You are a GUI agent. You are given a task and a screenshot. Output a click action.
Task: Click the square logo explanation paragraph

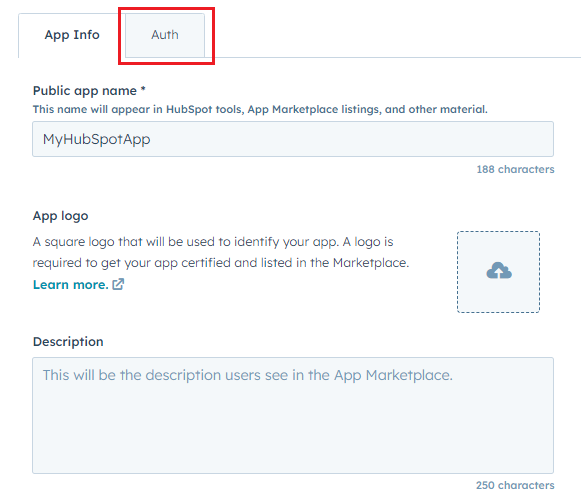pyautogui.click(x=221, y=252)
